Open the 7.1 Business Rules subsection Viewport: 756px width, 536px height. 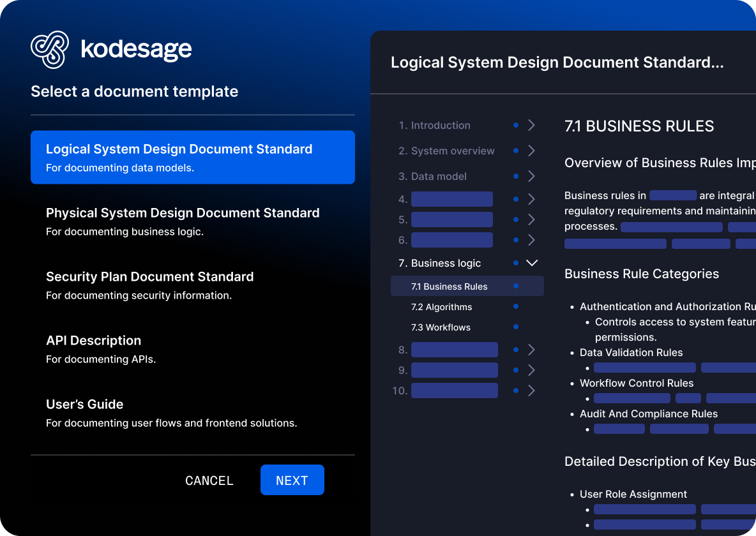[449, 287]
